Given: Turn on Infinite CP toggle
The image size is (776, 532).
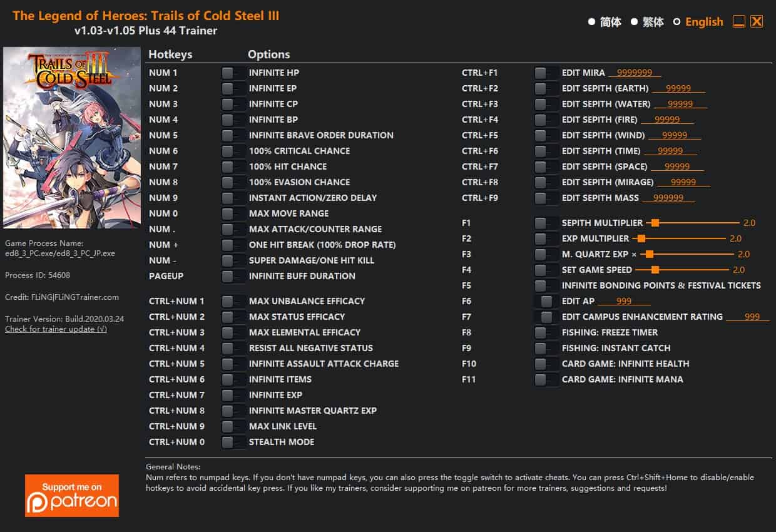Looking at the screenshot, I should click(x=233, y=105).
